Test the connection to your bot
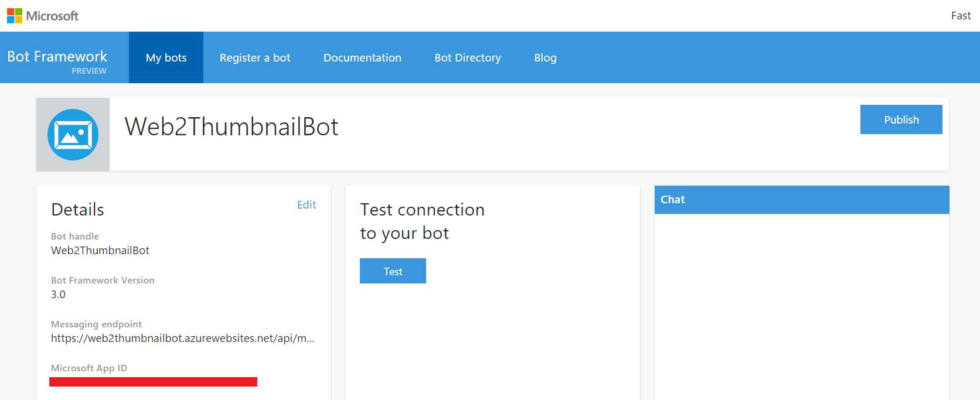This screenshot has width=980, height=400. [393, 271]
